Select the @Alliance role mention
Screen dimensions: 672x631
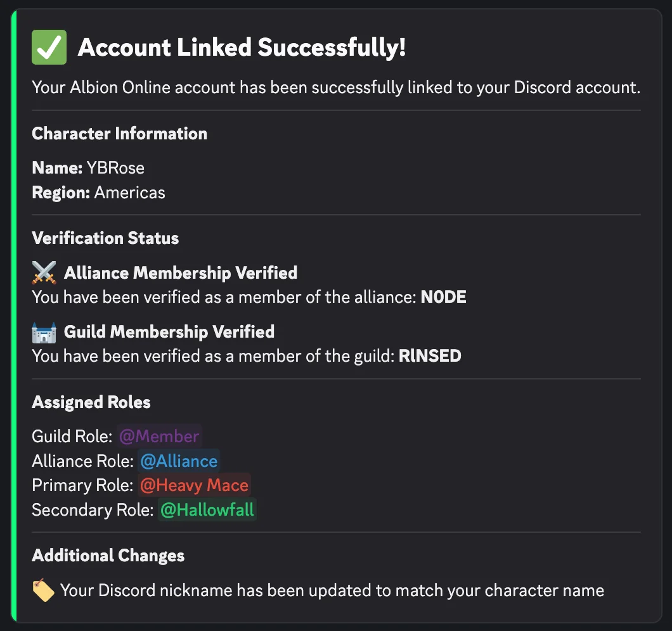pyautogui.click(x=179, y=461)
